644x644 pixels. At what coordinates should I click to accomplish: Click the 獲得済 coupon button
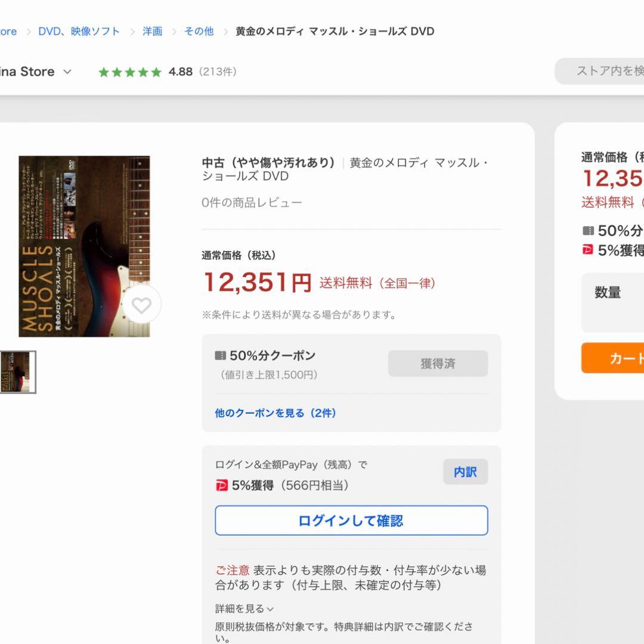(438, 364)
